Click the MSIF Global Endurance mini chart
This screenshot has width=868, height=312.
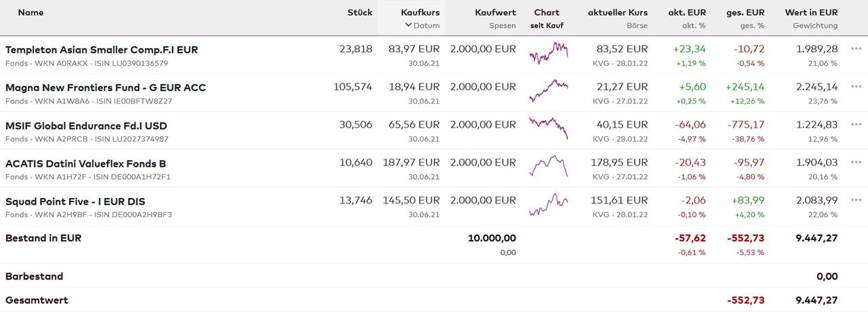point(548,128)
